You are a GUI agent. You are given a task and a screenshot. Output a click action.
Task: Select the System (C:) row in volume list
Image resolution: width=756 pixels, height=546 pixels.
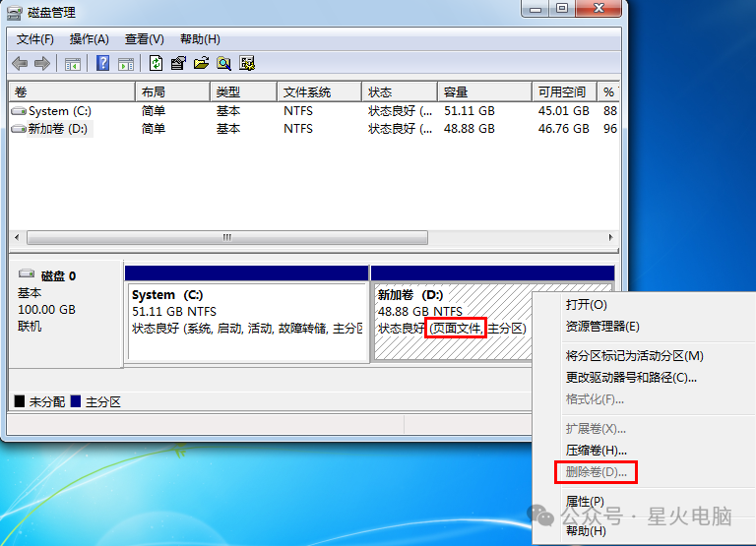click(x=60, y=111)
